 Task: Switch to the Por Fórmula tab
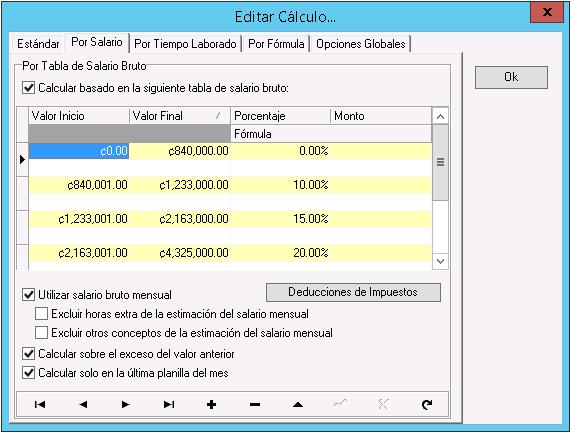[276, 44]
